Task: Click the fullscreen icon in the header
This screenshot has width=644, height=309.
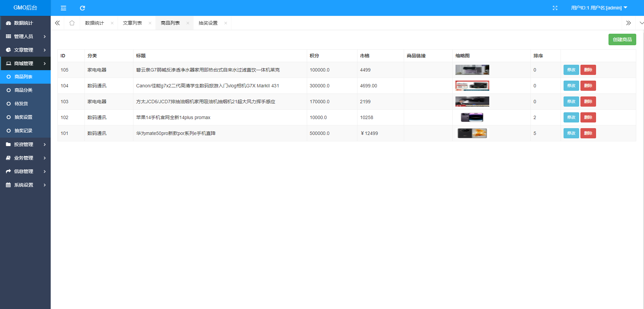Action: pyautogui.click(x=555, y=8)
